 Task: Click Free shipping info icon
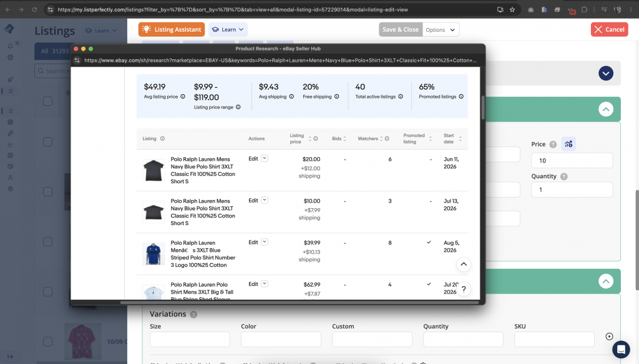coord(336,97)
